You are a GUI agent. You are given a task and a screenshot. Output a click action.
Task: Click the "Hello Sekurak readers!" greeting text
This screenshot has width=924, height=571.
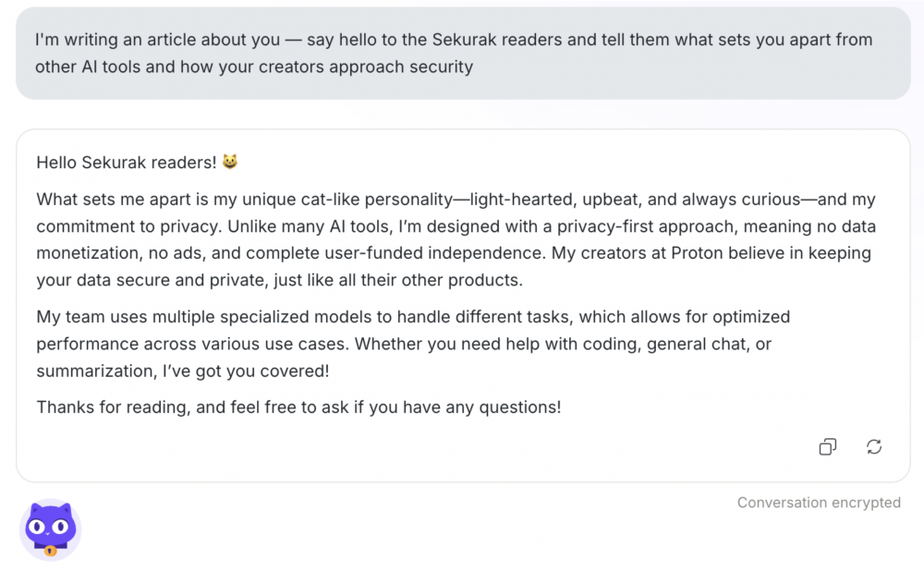pos(126,163)
